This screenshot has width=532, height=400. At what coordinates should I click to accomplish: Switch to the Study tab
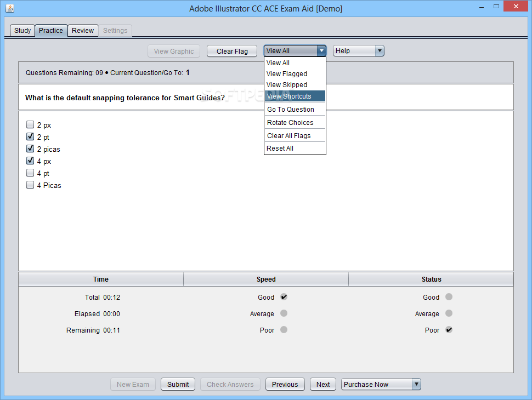coord(22,31)
